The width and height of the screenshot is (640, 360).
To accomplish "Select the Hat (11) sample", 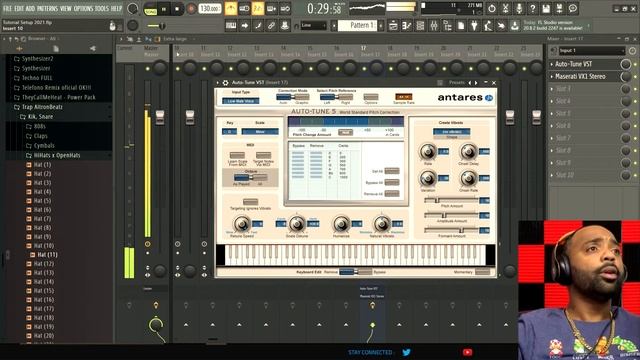I will (44, 255).
